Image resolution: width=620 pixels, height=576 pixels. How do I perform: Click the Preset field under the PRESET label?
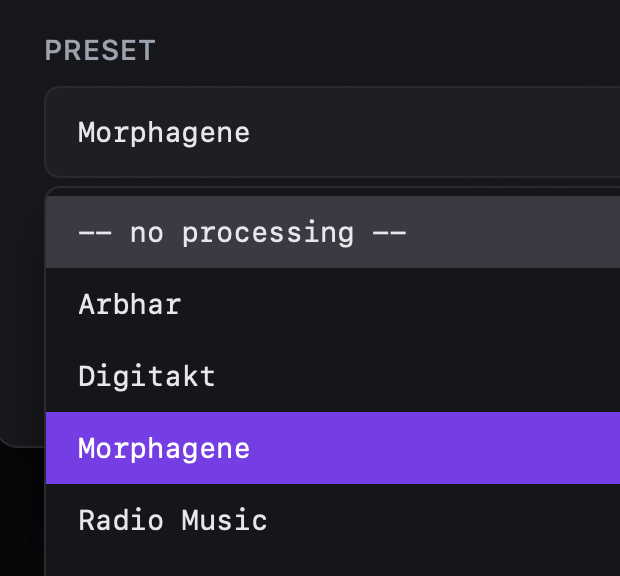(x=330, y=132)
